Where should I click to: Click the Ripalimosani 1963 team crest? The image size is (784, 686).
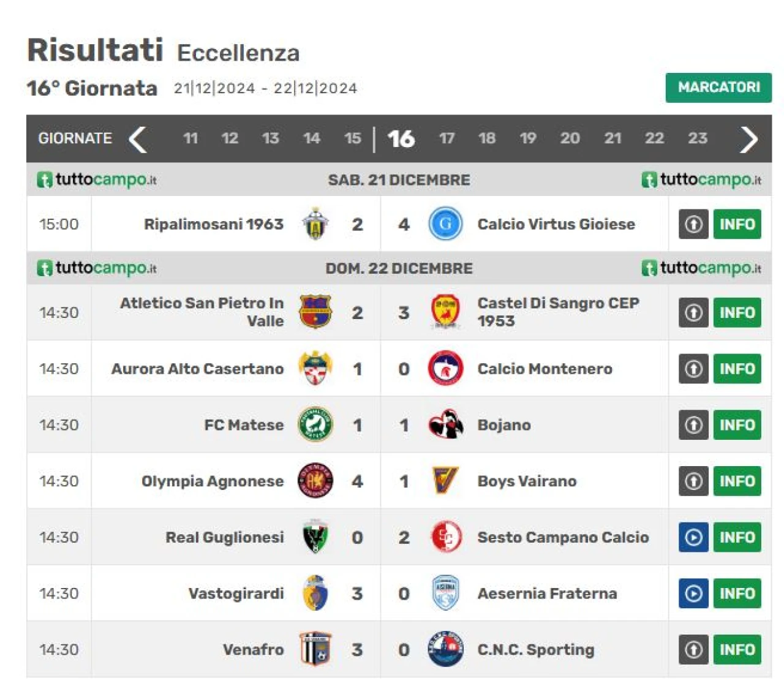click(x=315, y=224)
